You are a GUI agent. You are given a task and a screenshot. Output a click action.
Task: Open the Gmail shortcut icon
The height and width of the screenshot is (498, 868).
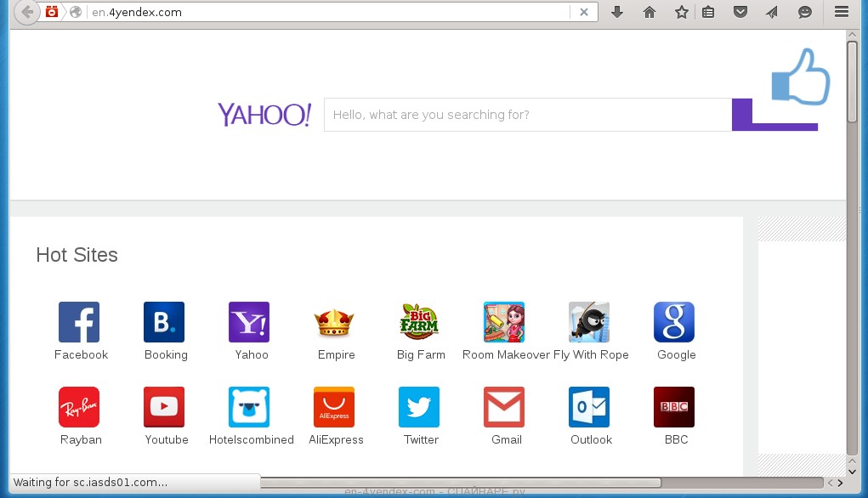point(504,408)
